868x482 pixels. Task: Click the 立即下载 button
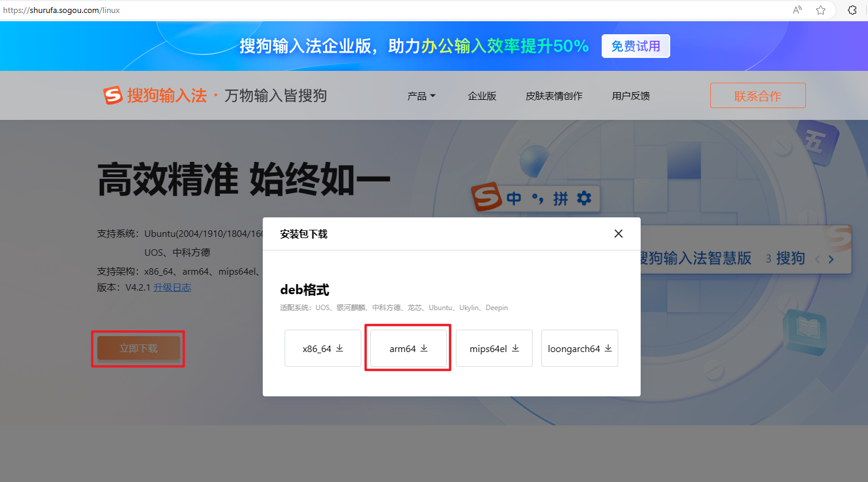tap(139, 349)
